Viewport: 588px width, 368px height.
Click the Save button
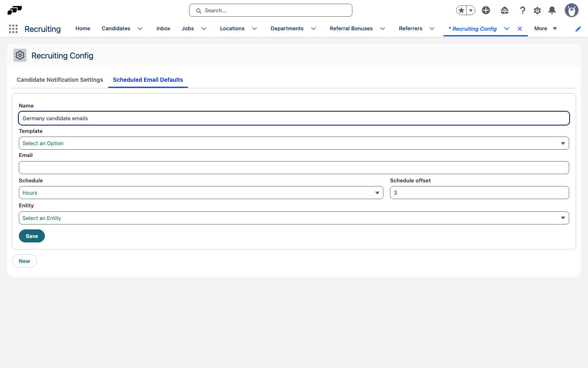[32, 236]
